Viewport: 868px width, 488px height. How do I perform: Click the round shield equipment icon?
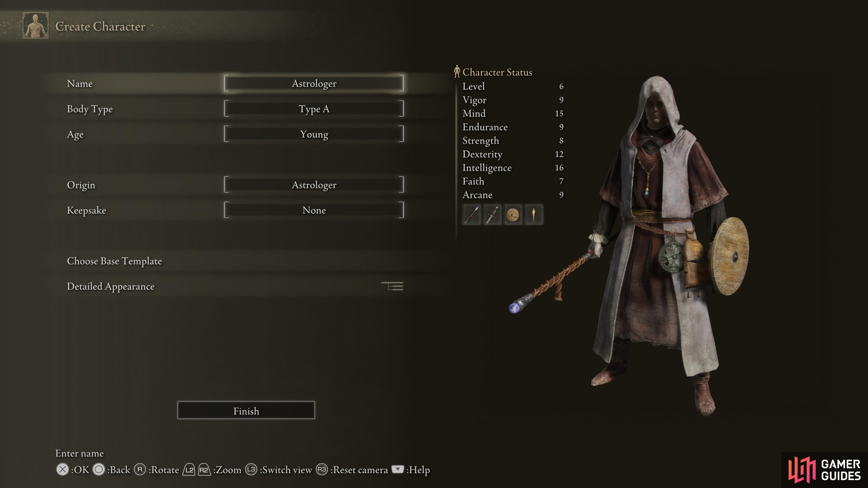(x=512, y=214)
